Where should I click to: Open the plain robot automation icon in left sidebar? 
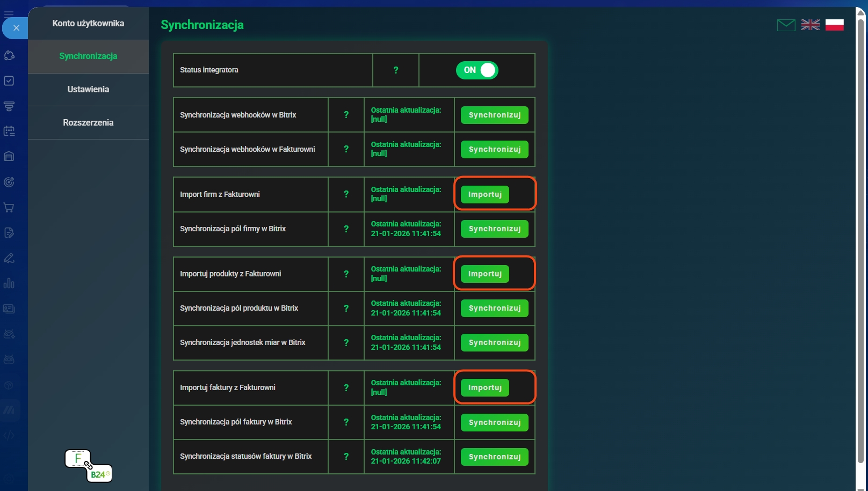pyautogui.click(x=9, y=359)
